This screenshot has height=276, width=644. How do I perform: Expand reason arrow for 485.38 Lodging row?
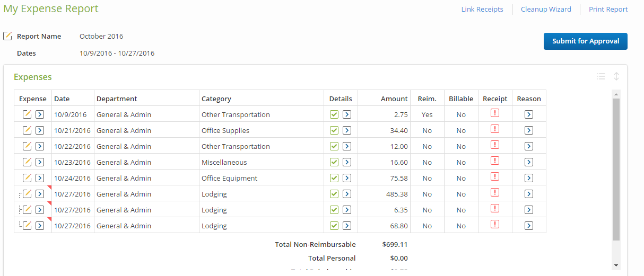coord(529,194)
